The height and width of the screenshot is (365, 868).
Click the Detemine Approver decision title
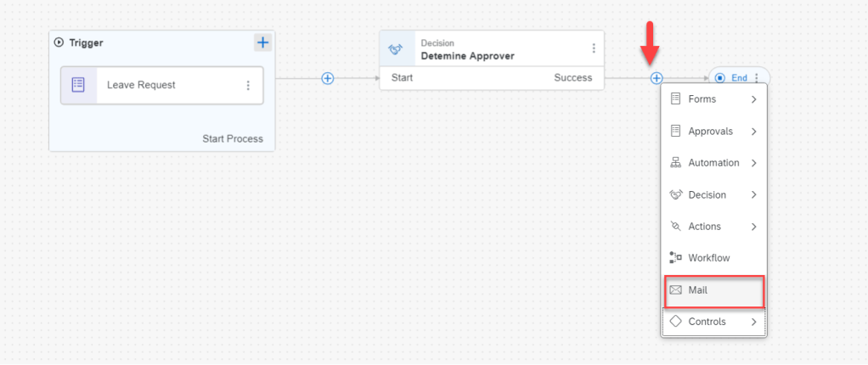[467, 56]
